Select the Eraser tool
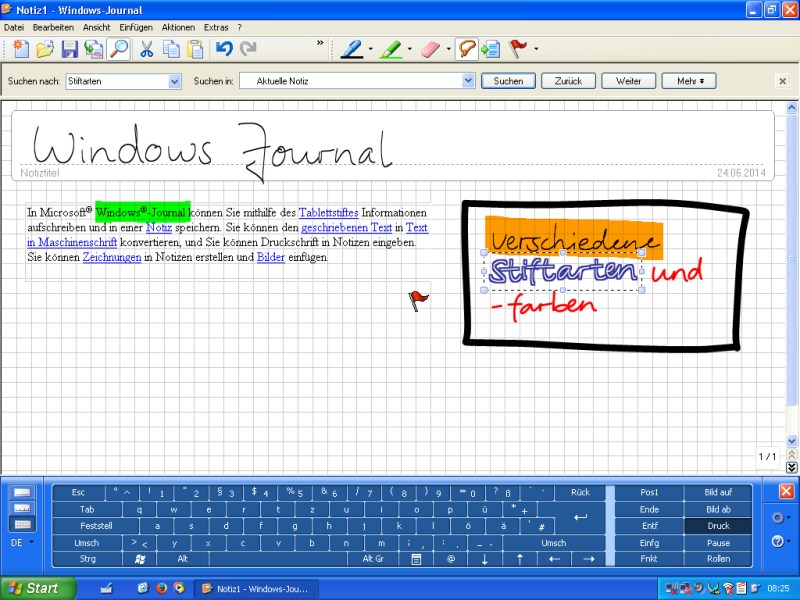 pos(430,49)
